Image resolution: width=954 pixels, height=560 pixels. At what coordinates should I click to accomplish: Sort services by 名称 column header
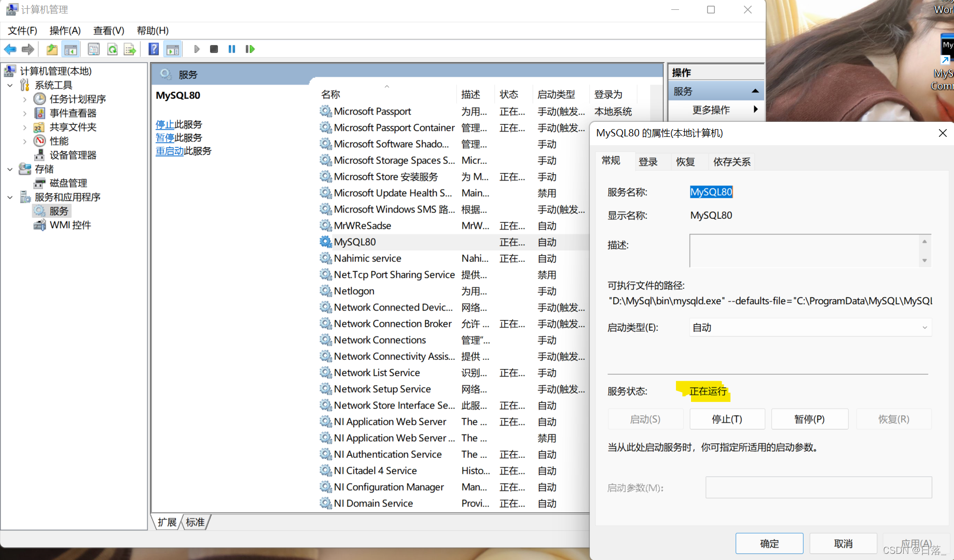[x=386, y=94]
